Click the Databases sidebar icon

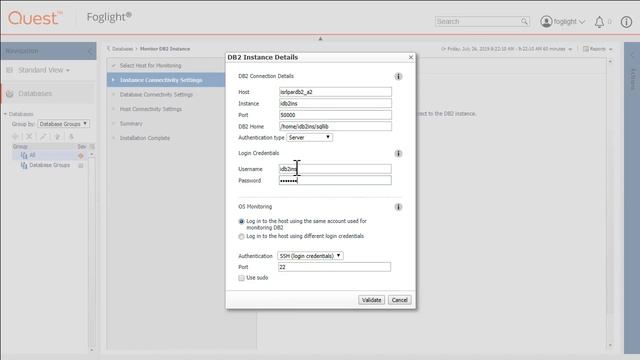pyautogui.click(x=10, y=93)
